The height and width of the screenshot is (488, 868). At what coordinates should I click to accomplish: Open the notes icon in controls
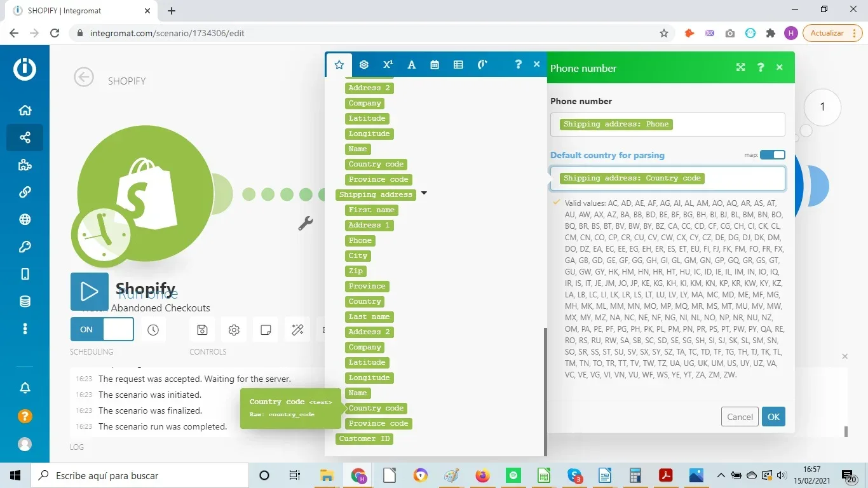(266, 330)
